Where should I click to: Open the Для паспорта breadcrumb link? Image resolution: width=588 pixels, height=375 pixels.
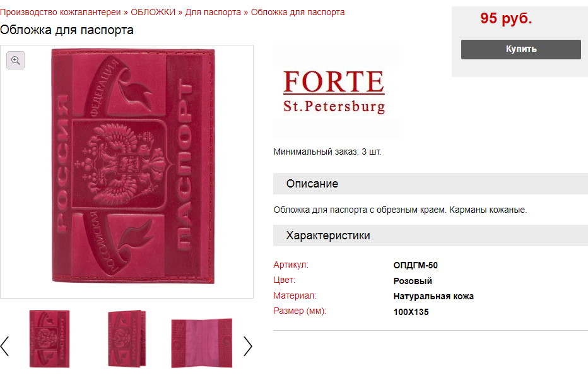[x=213, y=13]
